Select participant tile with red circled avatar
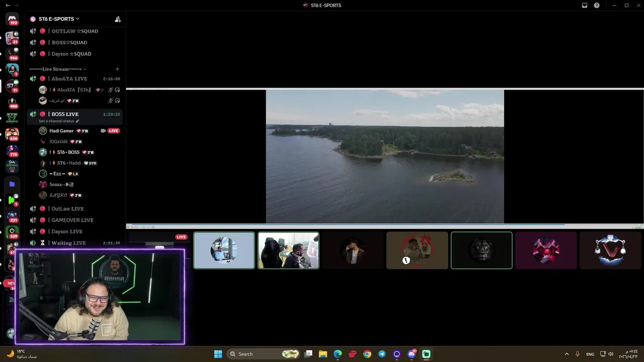644x362 pixels. [x=417, y=250]
